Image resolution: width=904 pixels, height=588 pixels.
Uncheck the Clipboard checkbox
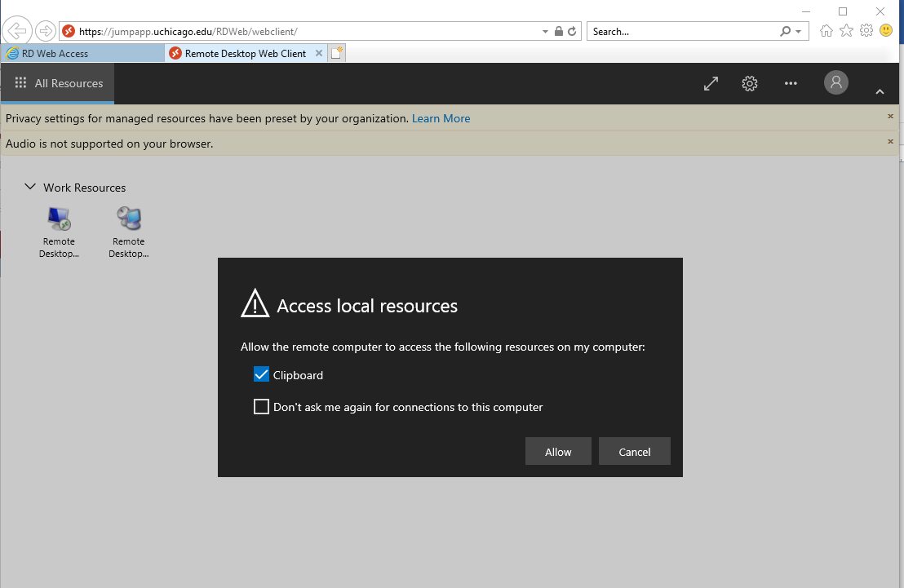click(261, 374)
